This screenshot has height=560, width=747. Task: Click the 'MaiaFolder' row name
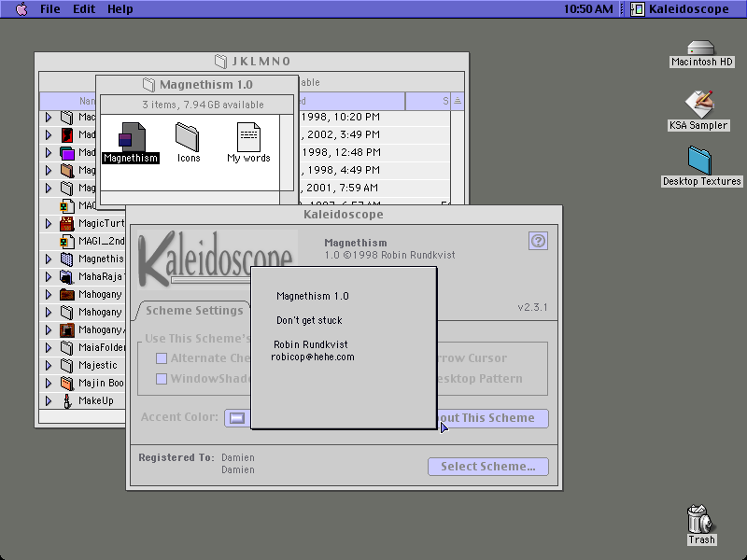coord(102,347)
